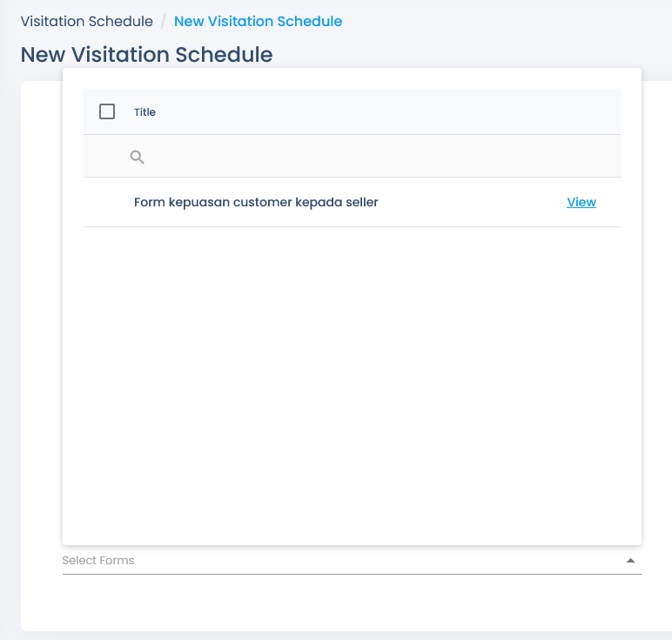Click the slash separator in the breadcrumb

(164, 21)
